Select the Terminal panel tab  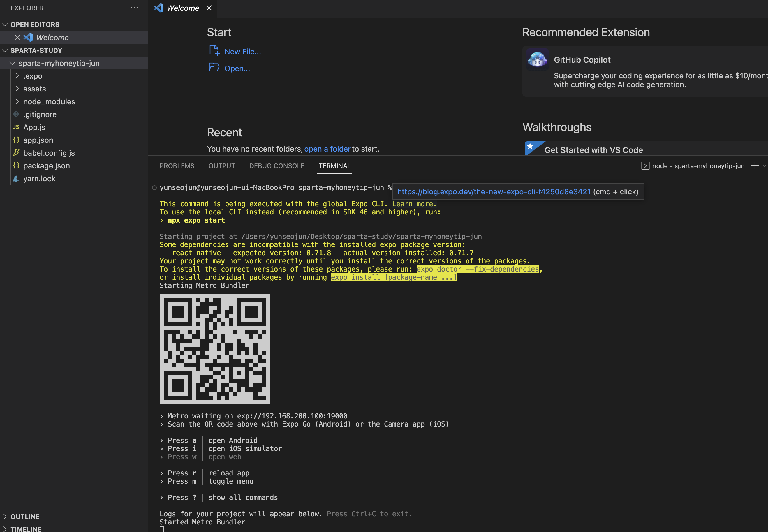[x=335, y=166]
